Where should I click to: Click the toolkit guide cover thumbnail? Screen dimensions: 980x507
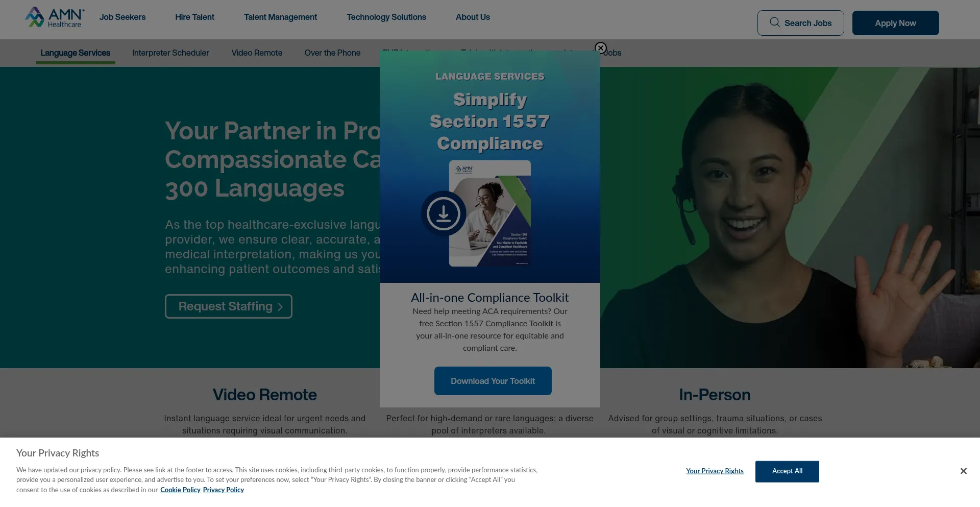coord(490,213)
